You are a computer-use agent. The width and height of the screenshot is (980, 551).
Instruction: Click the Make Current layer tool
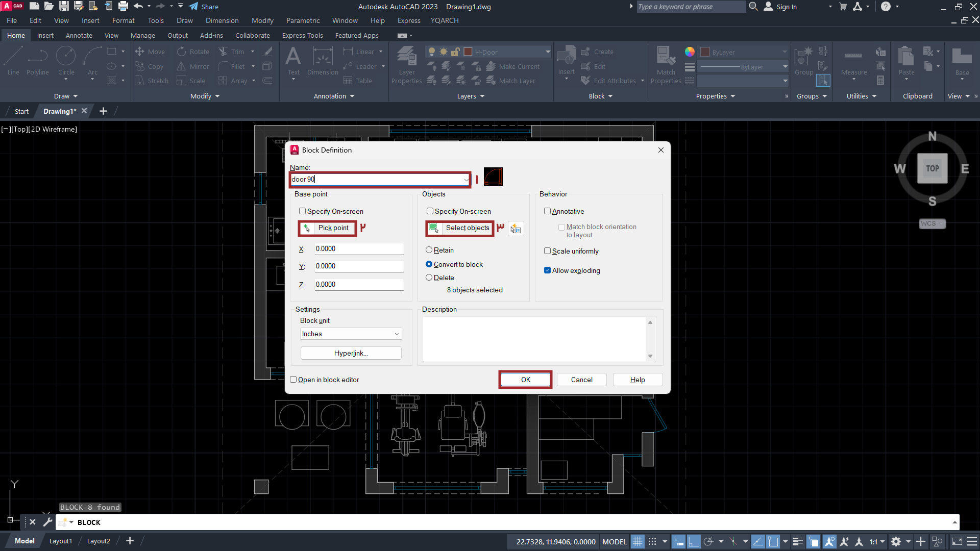pos(512,66)
